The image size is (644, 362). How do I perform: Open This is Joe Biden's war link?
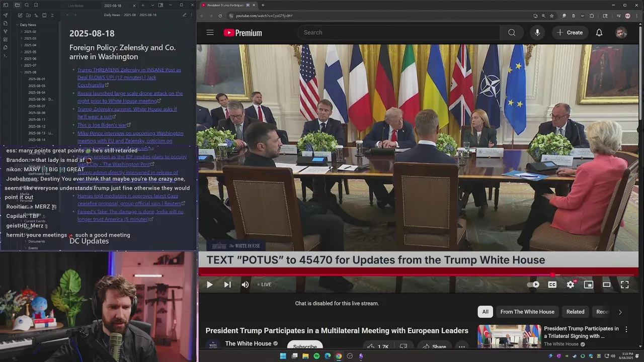102,125
